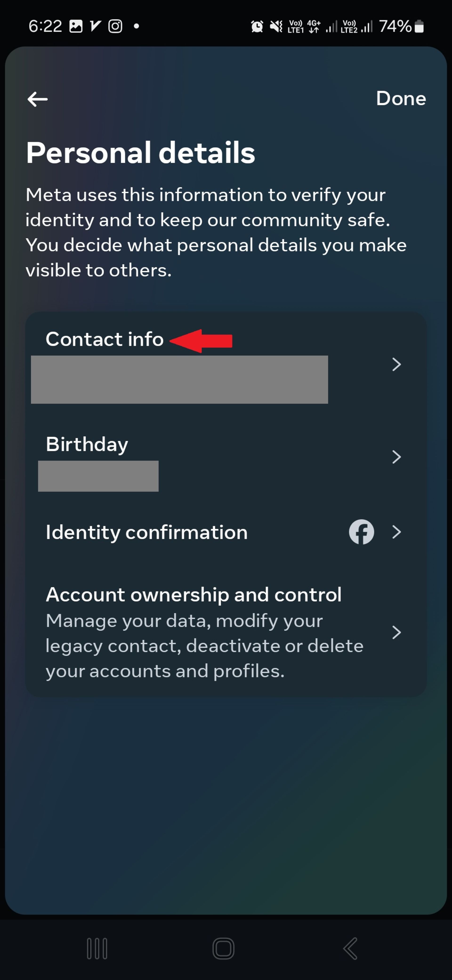Expand Contact info chevron
This screenshot has width=452, height=980.
point(396,364)
